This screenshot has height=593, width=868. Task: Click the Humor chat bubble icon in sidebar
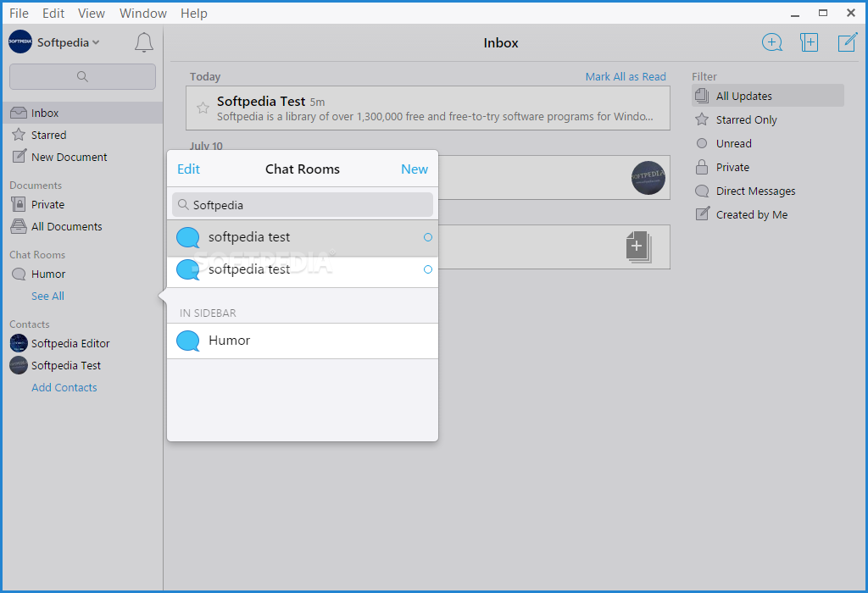coord(19,274)
